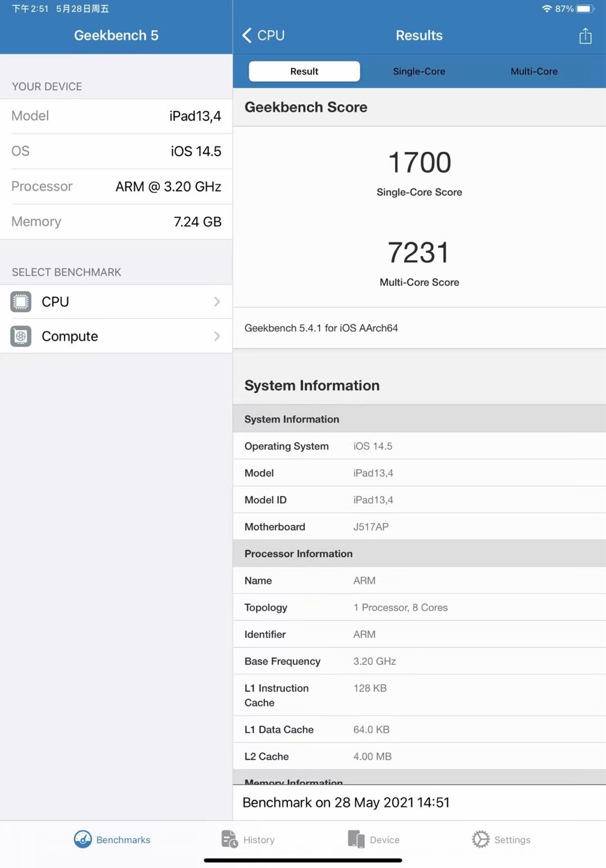Tap the Wi-Fi status icon

tap(546, 9)
